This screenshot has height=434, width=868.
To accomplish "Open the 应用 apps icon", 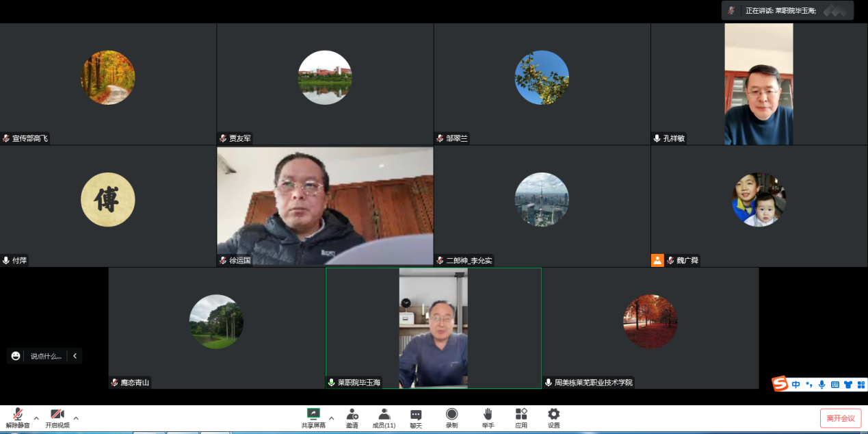I will [x=521, y=414].
